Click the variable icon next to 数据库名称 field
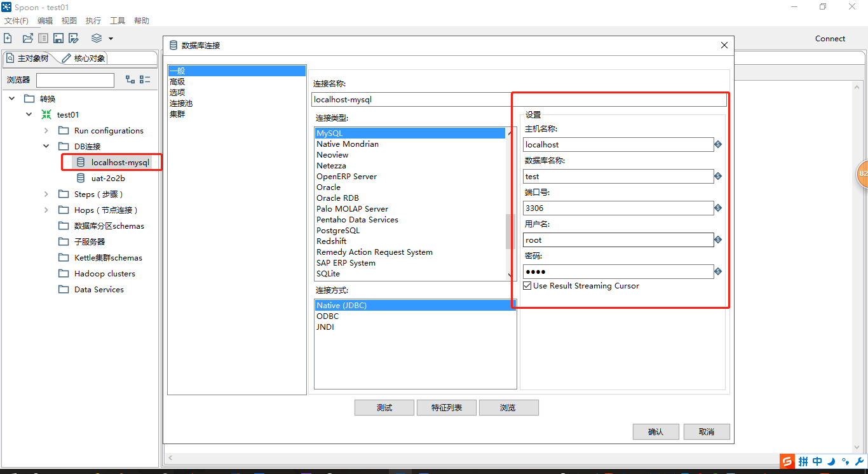Image resolution: width=868 pixels, height=474 pixels. click(x=718, y=176)
